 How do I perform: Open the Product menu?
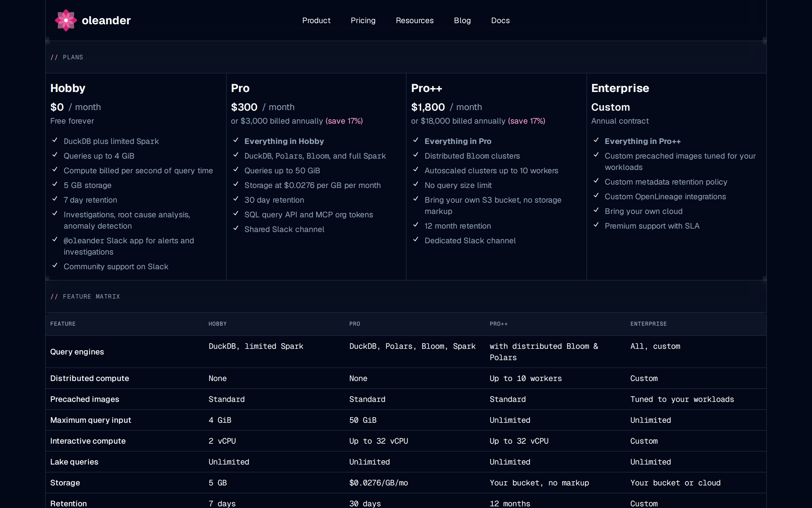316,21
